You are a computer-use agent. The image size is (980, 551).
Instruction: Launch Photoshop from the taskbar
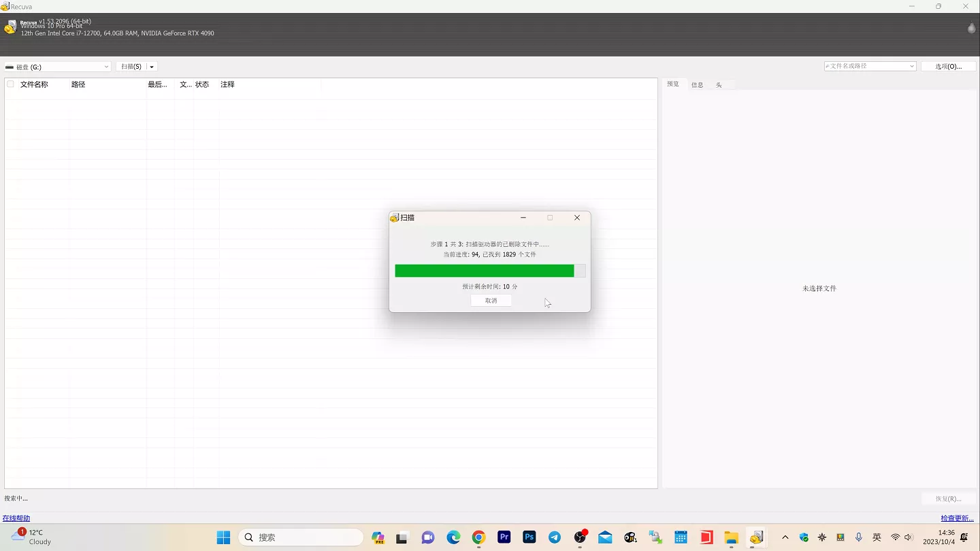529,537
